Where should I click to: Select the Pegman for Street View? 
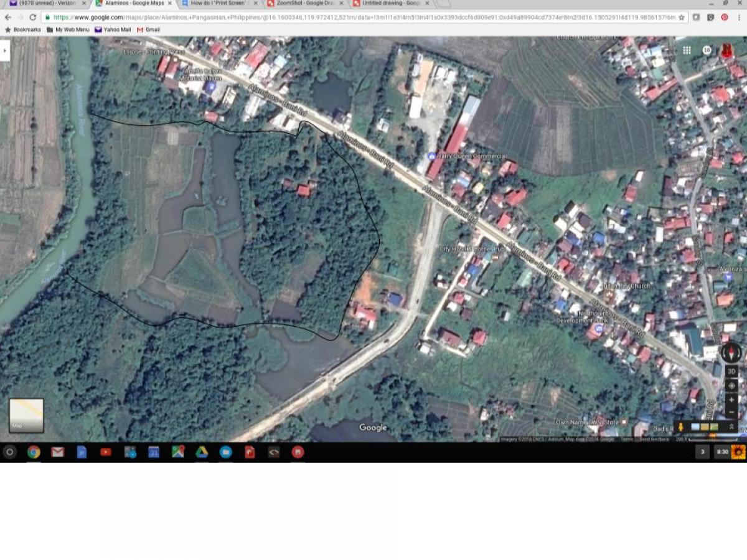[x=681, y=426]
